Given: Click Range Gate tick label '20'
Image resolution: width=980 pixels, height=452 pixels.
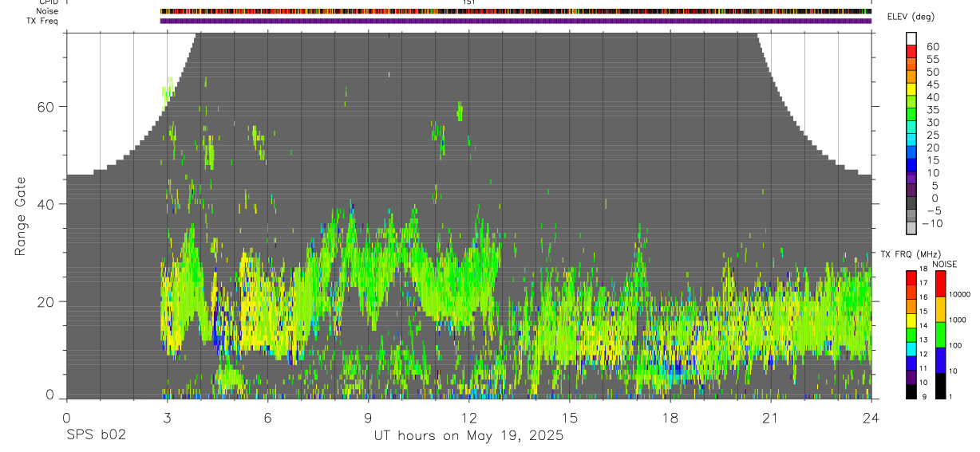Looking at the screenshot, I should [x=45, y=302].
